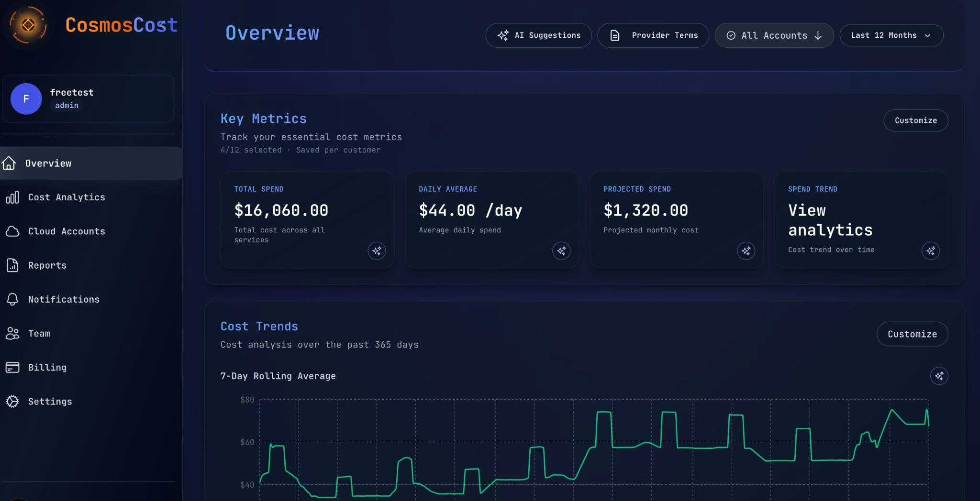Expand the All Accounts selector
The width and height of the screenshot is (980, 501).
click(x=773, y=35)
